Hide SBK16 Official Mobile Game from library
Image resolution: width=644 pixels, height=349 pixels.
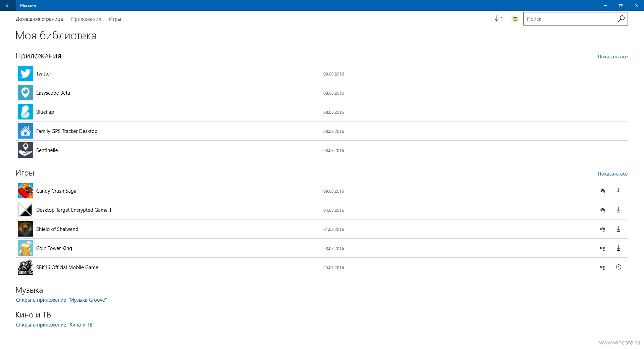pyautogui.click(x=602, y=267)
